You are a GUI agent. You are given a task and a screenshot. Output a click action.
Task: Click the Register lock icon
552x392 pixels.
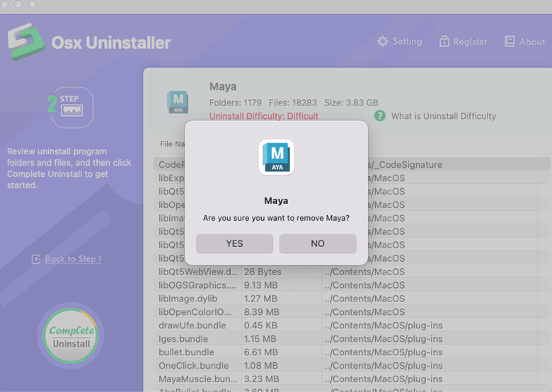click(444, 42)
